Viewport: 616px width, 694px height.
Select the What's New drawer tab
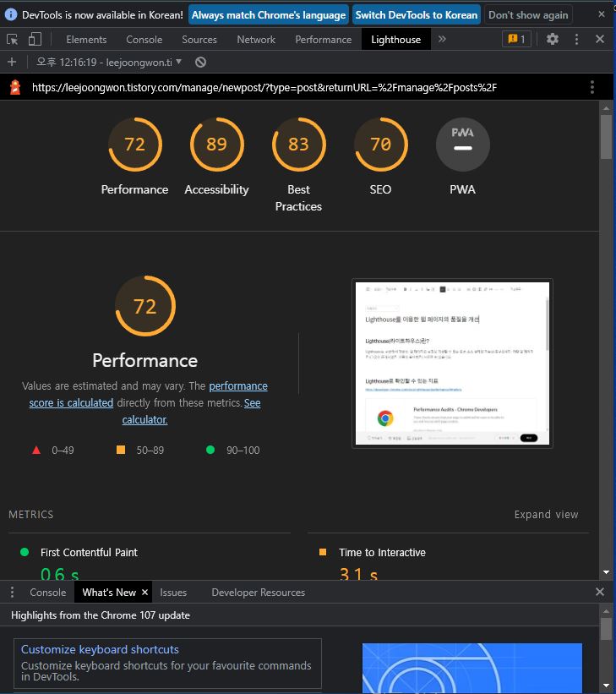109,593
